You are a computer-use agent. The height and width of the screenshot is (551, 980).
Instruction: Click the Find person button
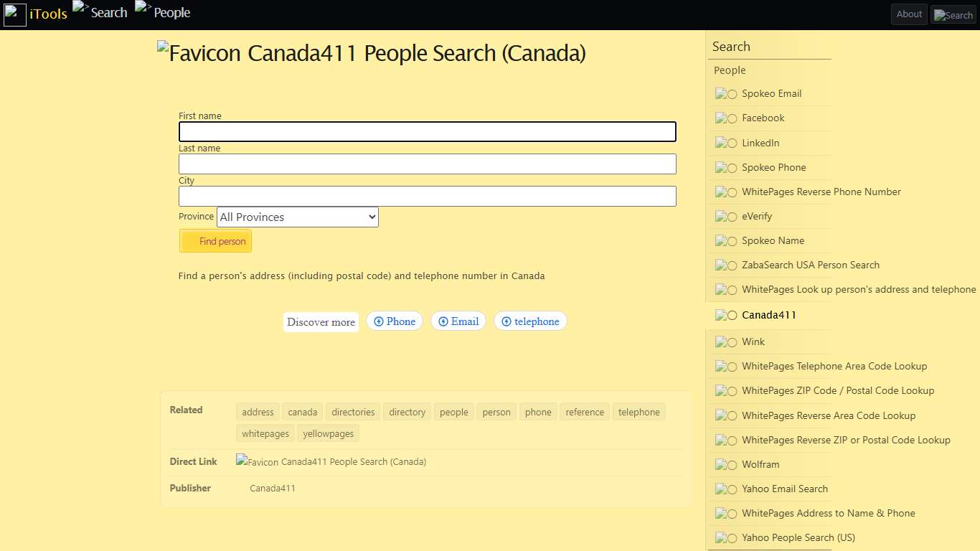pos(215,241)
